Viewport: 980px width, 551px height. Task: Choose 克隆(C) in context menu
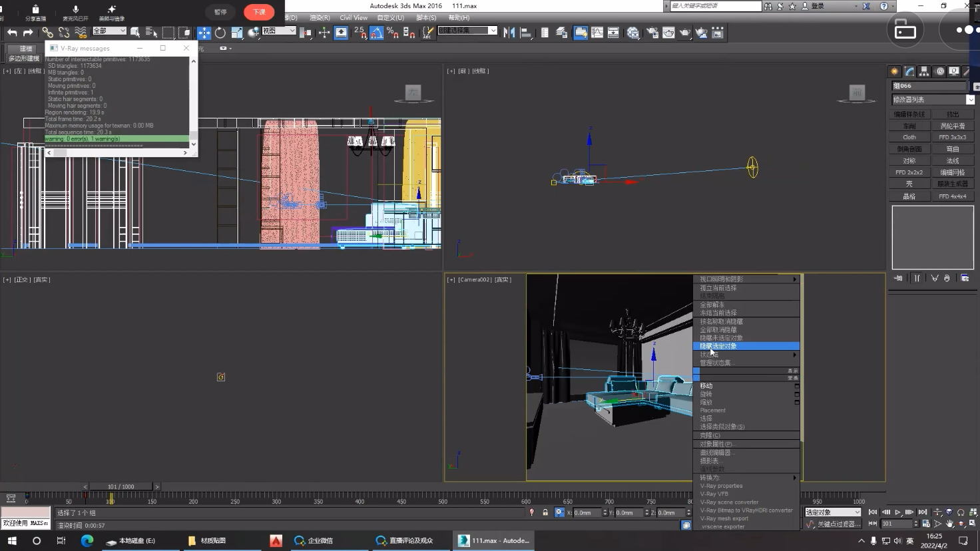click(x=746, y=435)
